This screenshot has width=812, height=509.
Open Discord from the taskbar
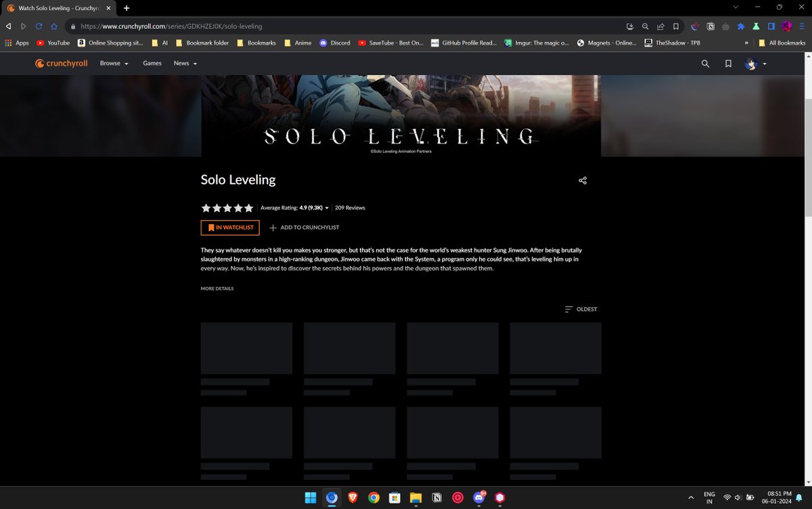479,497
